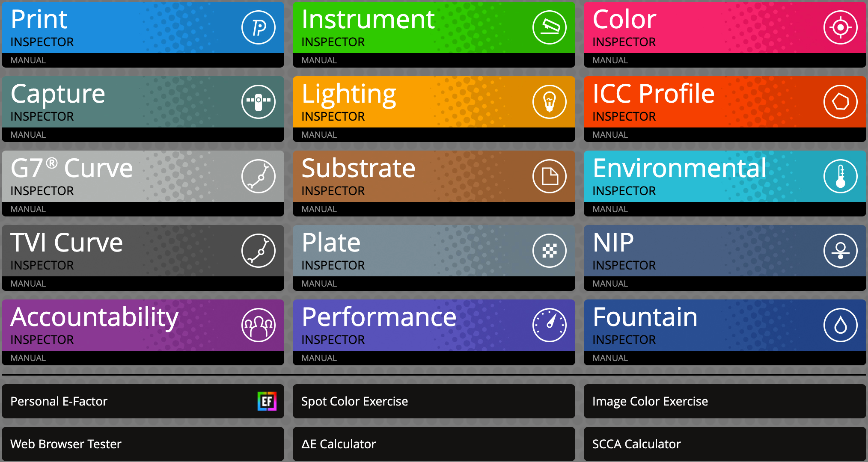Select the Substrate Inspector paper sheet icon
This screenshot has width=868, height=462.
(x=549, y=176)
